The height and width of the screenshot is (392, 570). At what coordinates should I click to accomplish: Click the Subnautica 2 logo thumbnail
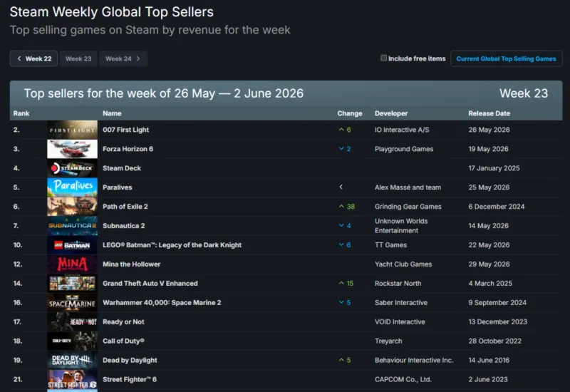[72, 226]
